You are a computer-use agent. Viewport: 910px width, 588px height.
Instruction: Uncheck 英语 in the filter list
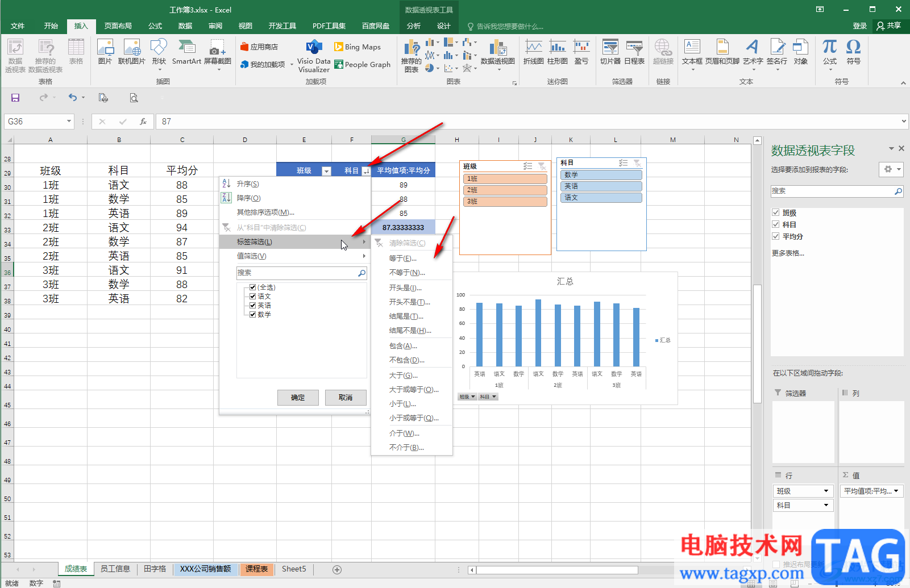[253, 306]
